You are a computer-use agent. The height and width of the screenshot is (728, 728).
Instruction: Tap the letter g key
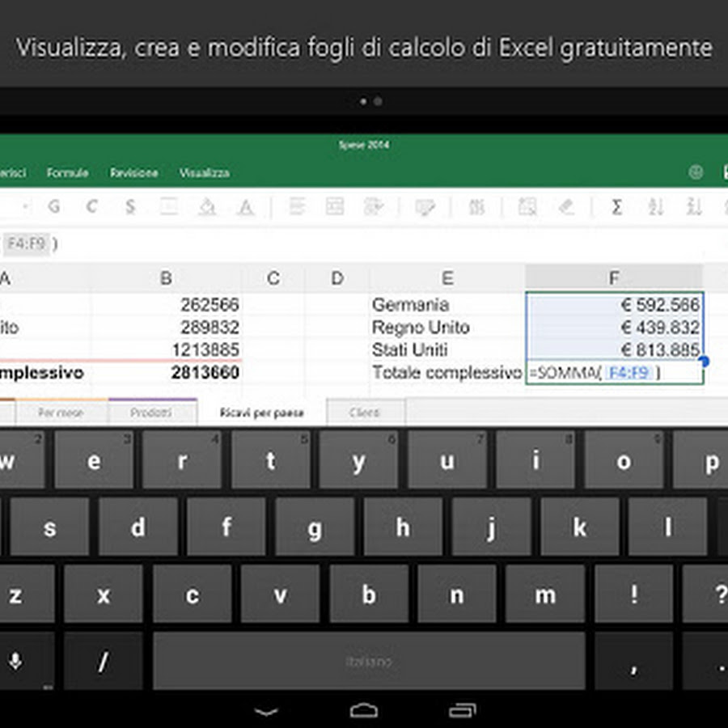tap(315, 527)
